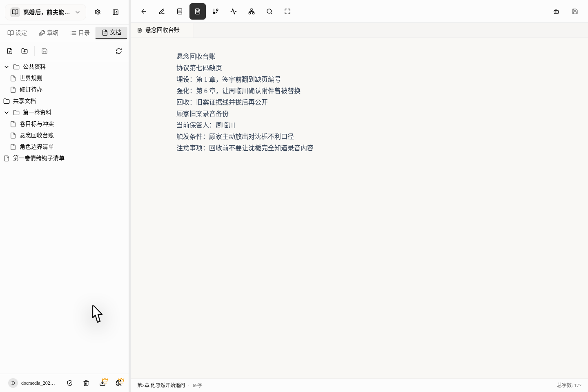Open the 角色边界清单 document
588x392 pixels.
pos(37,147)
